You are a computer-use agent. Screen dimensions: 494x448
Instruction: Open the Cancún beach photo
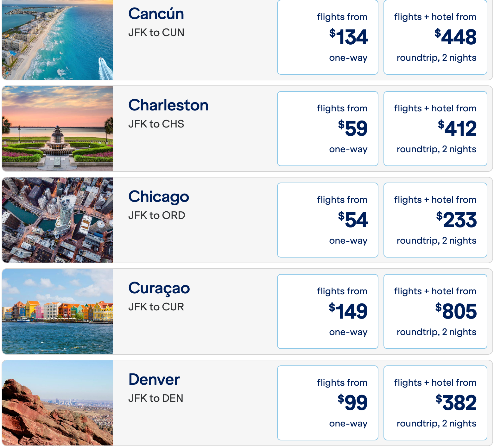(x=58, y=40)
